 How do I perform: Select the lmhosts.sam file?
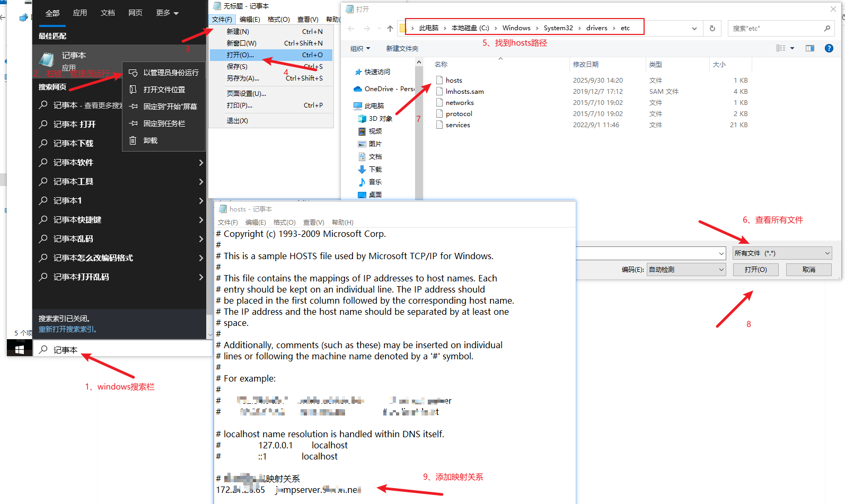click(x=465, y=92)
